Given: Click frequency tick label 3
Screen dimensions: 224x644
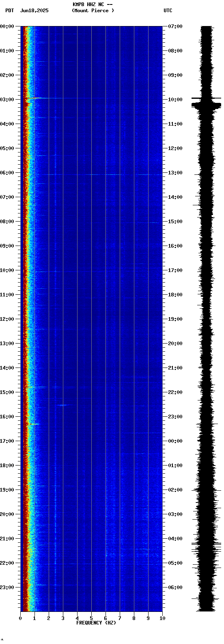Looking at the screenshot, I should tap(63, 618).
